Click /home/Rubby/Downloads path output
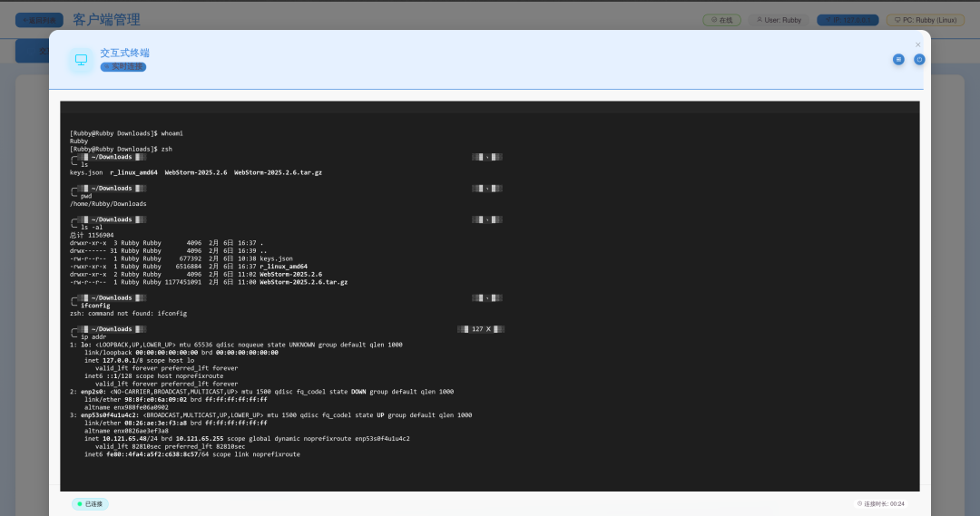Screen dimensions: 980x516 coord(107,204)
